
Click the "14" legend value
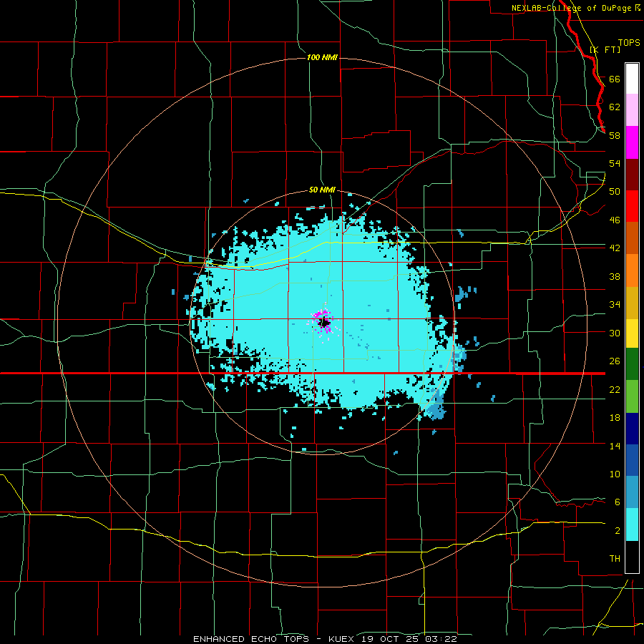point(615,446)
